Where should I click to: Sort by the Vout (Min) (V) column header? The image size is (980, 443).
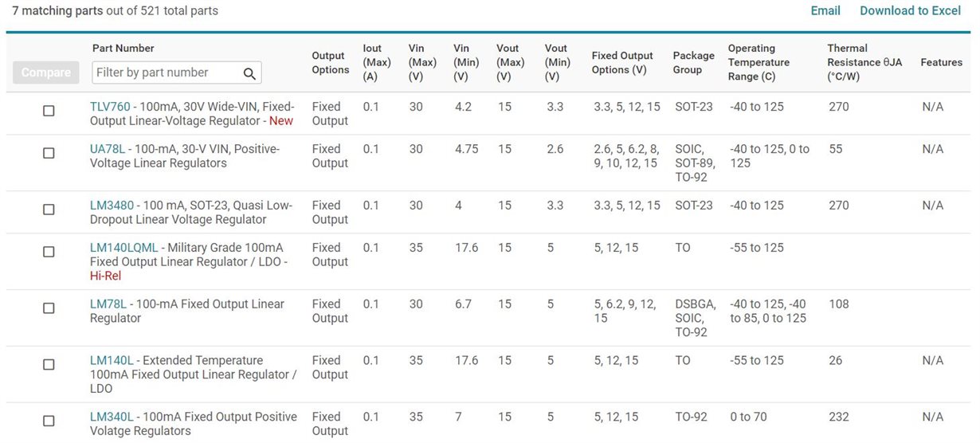[558, 63]
